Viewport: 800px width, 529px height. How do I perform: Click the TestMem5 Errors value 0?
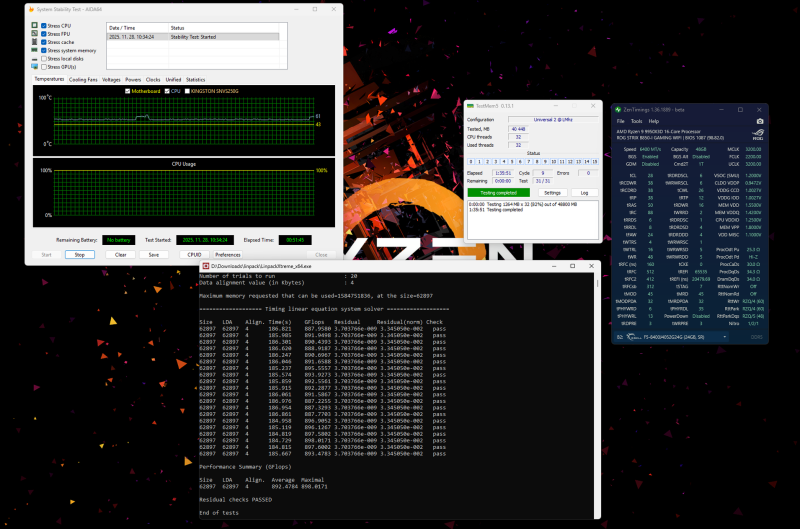tap(588, 173)
